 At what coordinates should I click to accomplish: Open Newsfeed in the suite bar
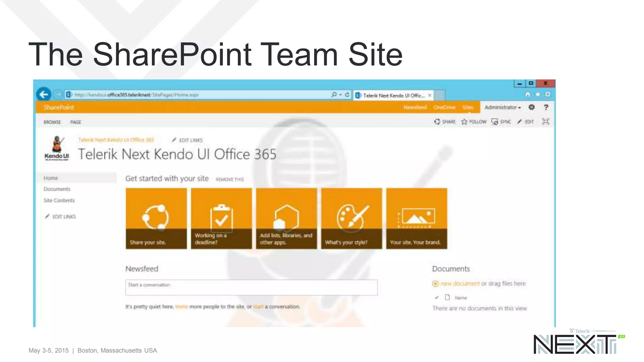coord(415,107)
